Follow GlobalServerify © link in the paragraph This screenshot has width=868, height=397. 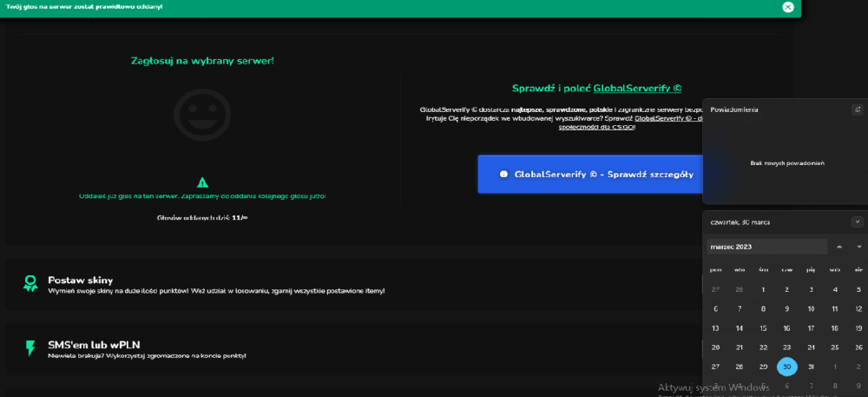click(668, 118)
